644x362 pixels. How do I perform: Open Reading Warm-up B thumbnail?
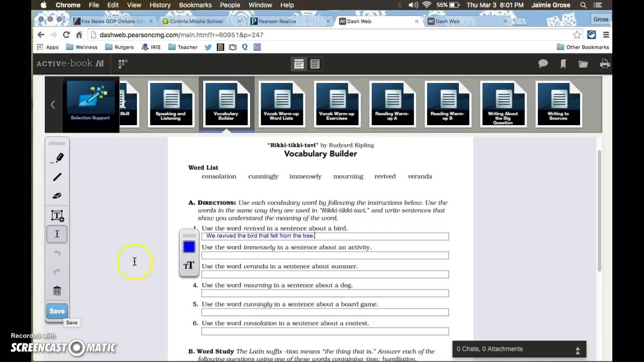[x=447, y=104]
